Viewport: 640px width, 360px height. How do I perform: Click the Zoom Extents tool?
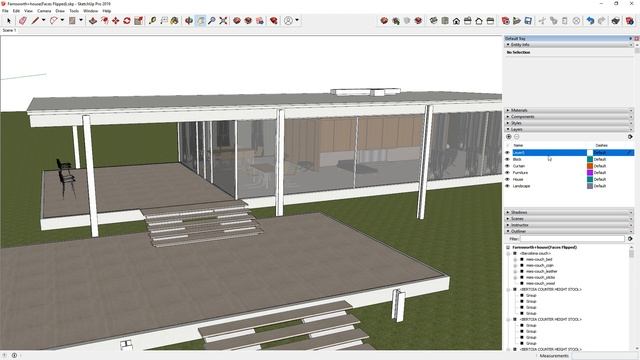223,20
